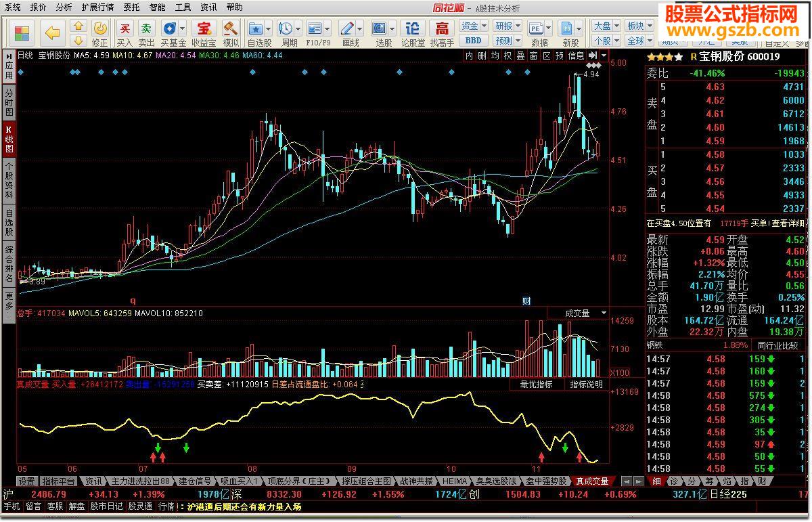Toggle 信息 info option
Screen dimensions: 812x522
(x=576, y=56)
